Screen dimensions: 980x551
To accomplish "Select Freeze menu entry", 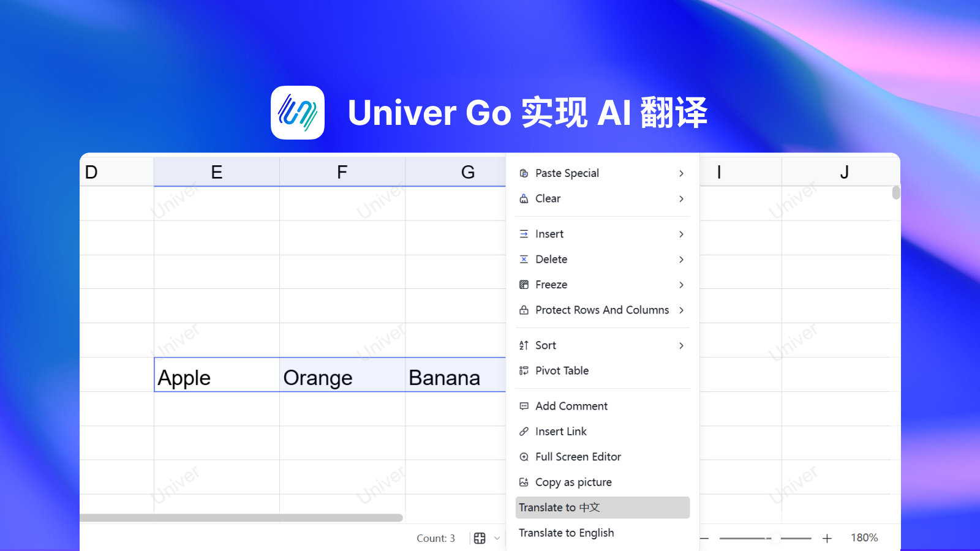I will click(x=603, y=285).
